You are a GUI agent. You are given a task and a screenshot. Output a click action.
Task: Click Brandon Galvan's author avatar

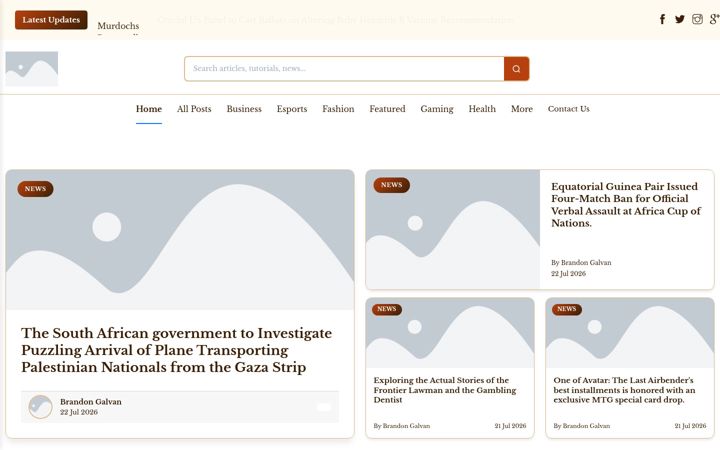pos(40,406)
